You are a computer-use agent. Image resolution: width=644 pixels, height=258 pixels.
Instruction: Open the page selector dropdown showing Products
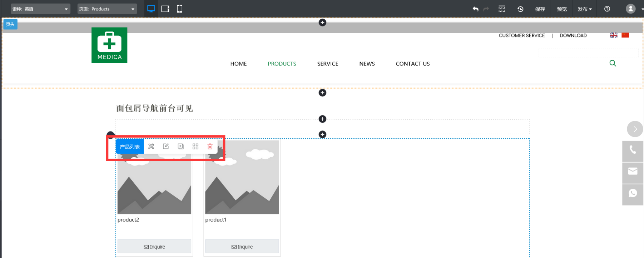click(x=107, y=9)
